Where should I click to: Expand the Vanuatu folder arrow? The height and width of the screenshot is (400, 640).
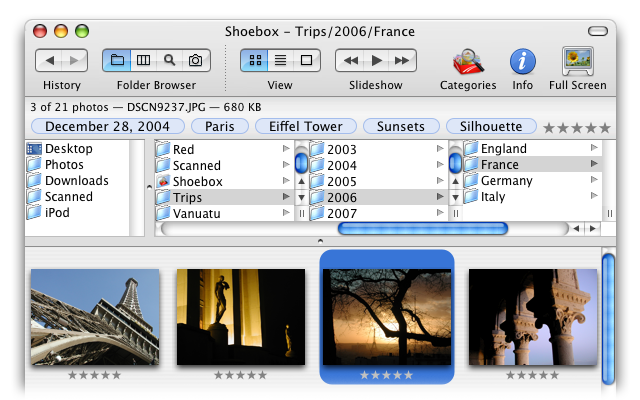286,213
